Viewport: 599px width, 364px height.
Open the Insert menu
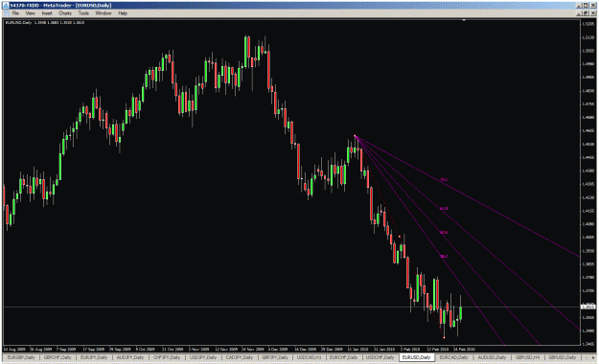pyautogui.click(x=47, y=13)
